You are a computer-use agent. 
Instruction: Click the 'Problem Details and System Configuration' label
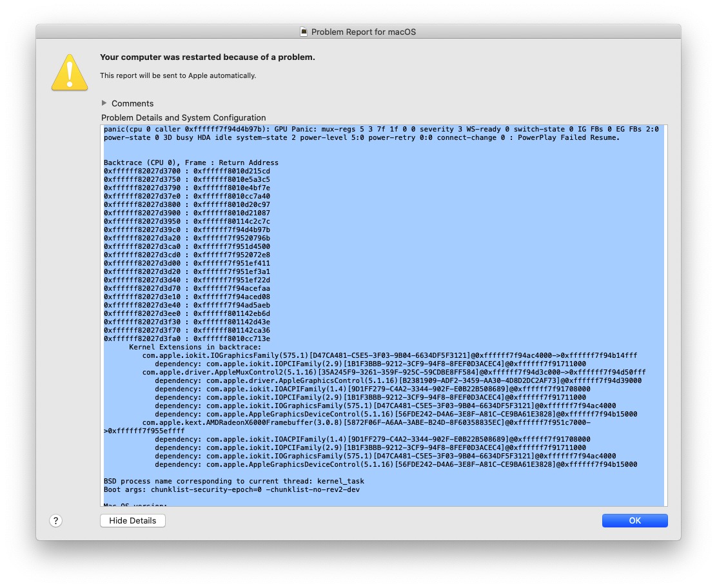[x=183, y=117]
